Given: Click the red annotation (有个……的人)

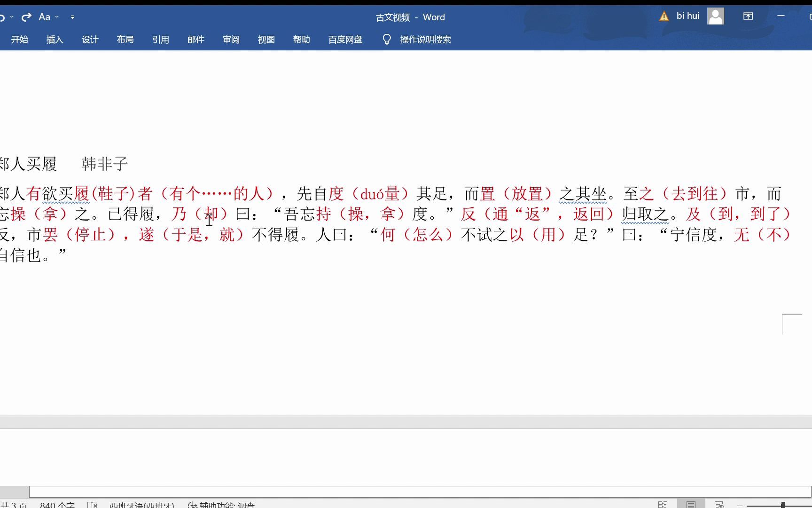Looking at the screenshot, I should click(217, 193).
